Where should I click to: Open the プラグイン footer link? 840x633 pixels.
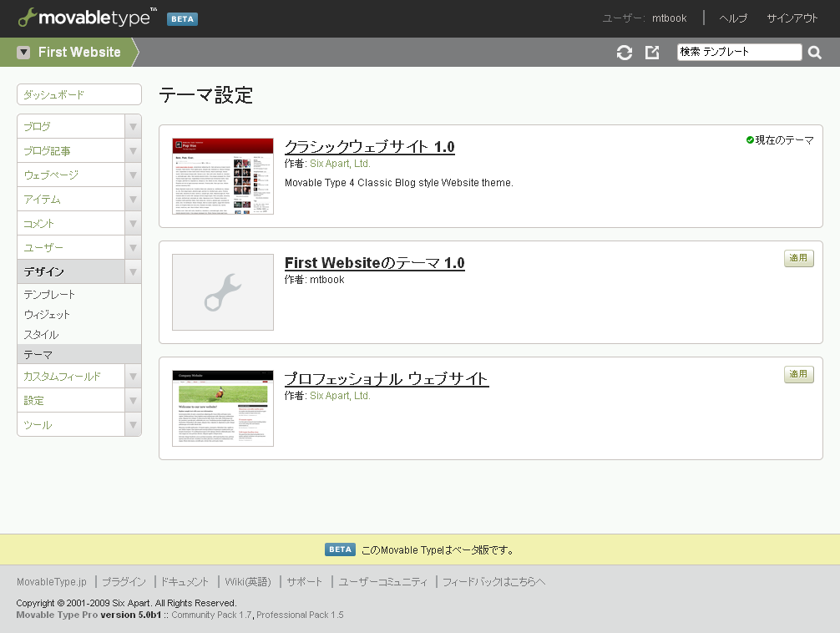pyautogui.click(x=124, y=581)
